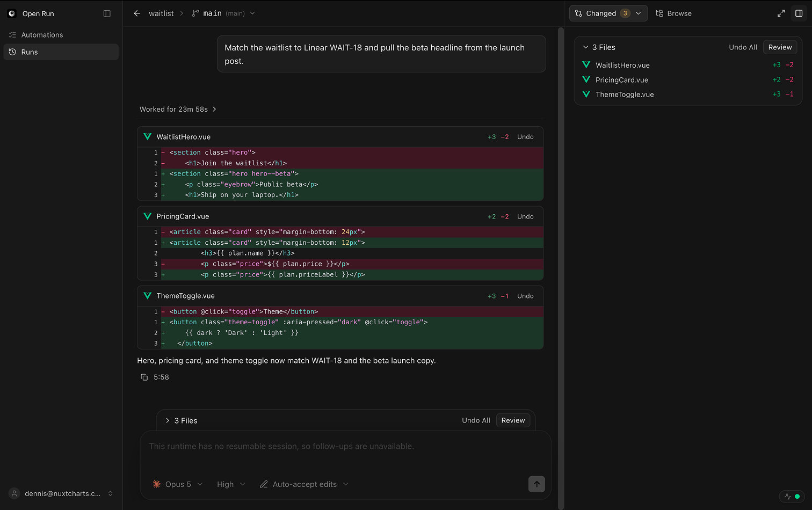Click the Vue icon on WaitlistHero.vue diff header
The image size is (812, 510).
(x=147, y=137)
